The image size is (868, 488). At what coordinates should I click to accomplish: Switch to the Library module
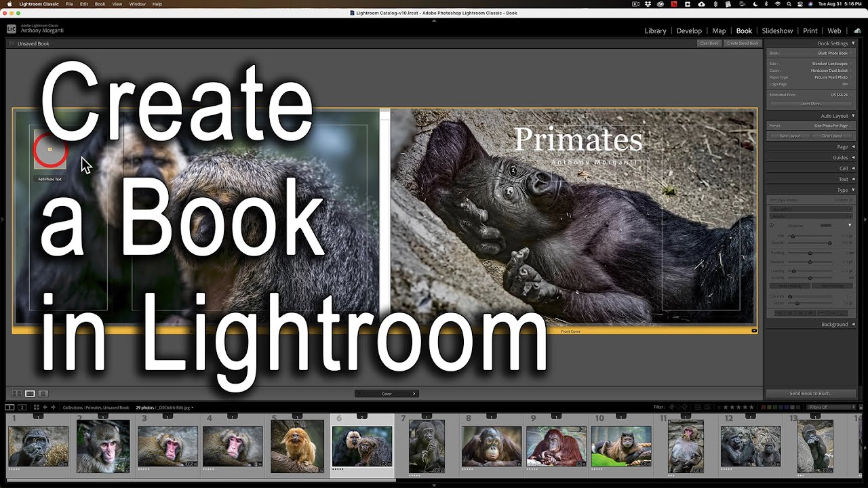coord(655,30)
